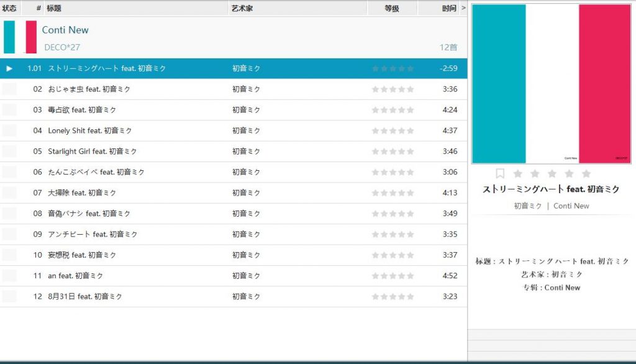Rate track 07 大掃除 five stars
Screen dimensions: 636x364
pos(410,193)
